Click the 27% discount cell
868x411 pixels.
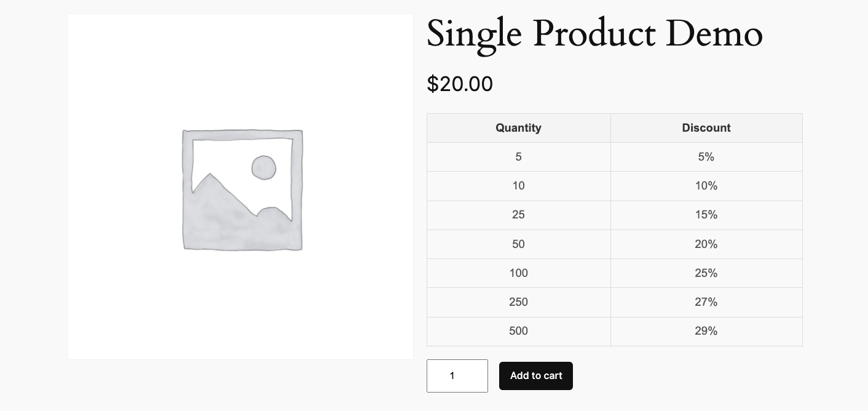coord(706,302)
